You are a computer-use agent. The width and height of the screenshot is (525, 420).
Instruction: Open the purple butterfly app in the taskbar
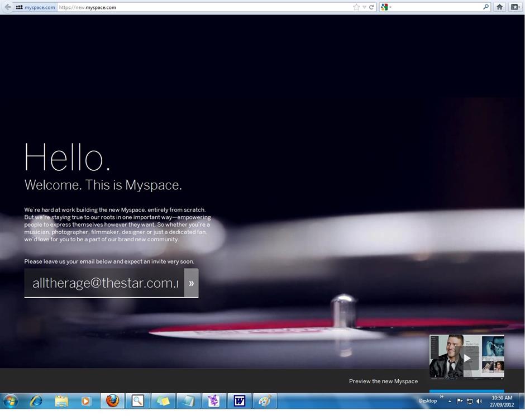coord(213,401)
